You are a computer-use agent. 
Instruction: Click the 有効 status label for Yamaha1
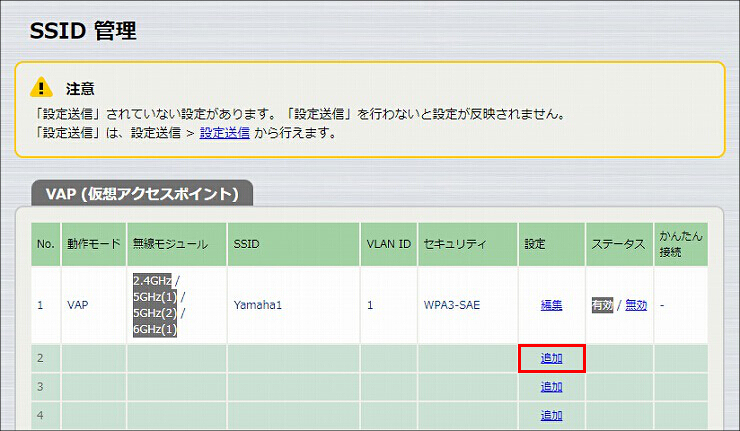(602, 305)
